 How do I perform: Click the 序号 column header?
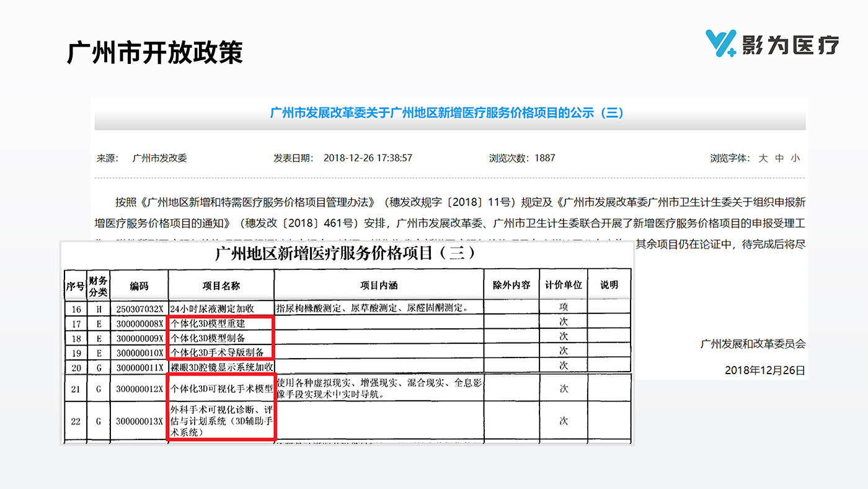(x=74, y=285)
